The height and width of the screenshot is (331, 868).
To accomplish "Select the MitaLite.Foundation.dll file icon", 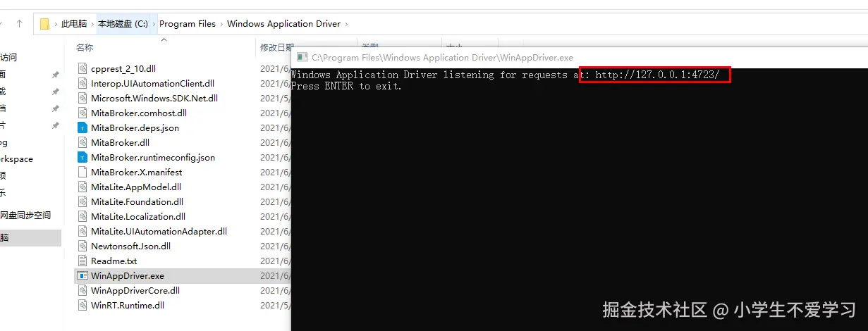I will tap(82, 201).
